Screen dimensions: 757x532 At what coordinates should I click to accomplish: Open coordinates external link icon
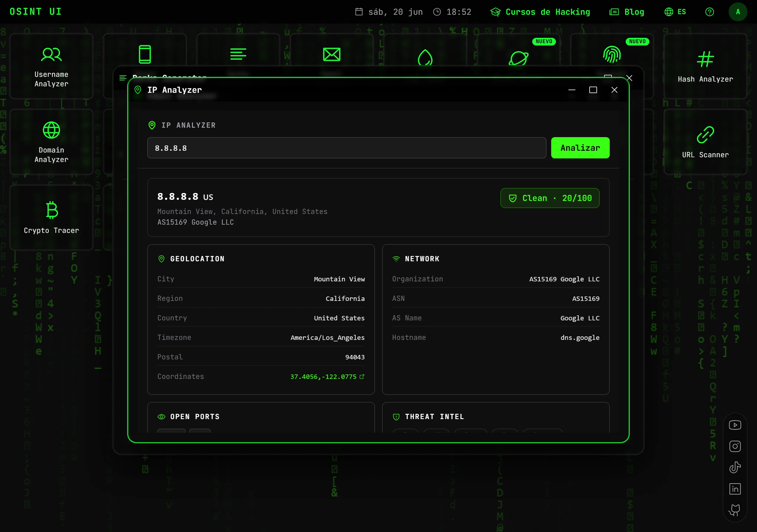tap(362, 377)
